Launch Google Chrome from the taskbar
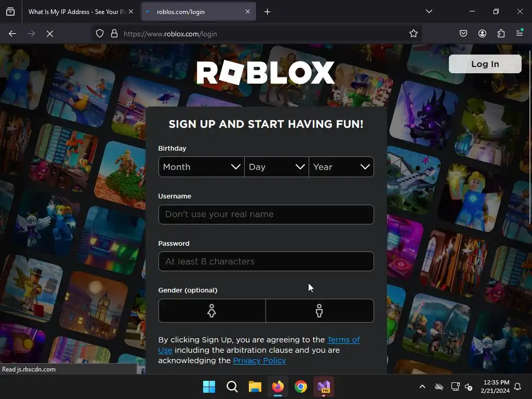The height and width of the screenshot is (399, 532). (x=301, y=387)
